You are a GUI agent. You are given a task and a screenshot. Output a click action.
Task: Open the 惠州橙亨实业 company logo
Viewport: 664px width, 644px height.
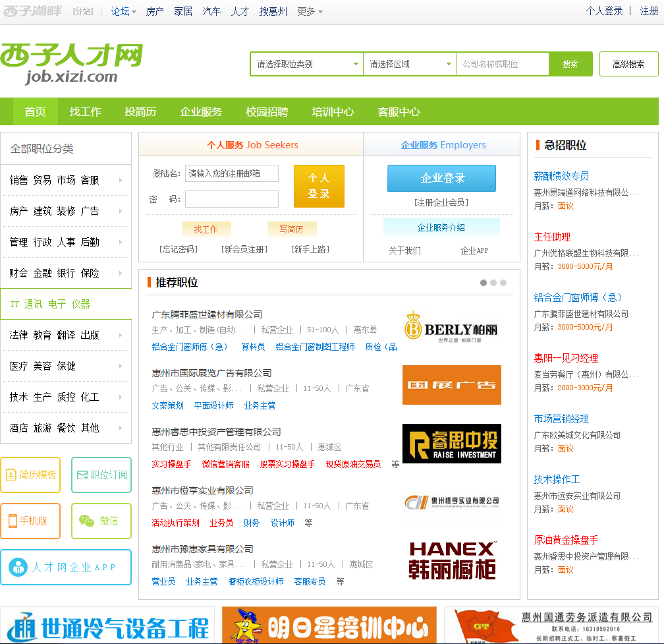(451, 502)
